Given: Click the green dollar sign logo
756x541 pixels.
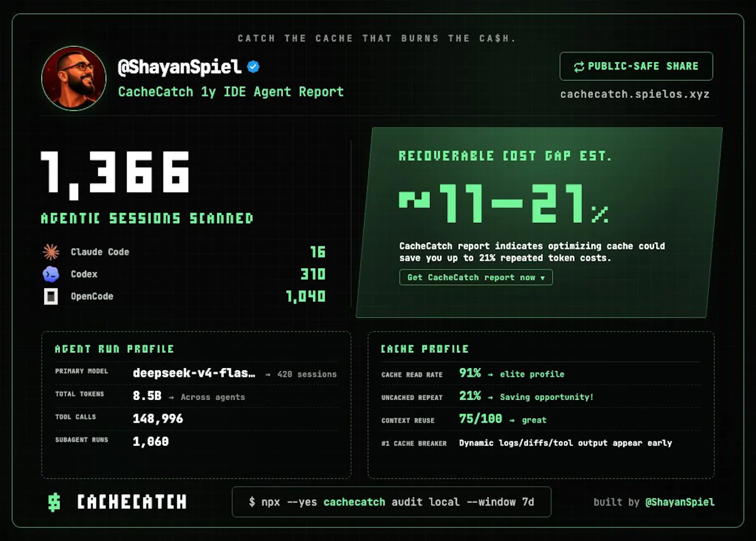Looking at the screenshot, I should point(54,502).
